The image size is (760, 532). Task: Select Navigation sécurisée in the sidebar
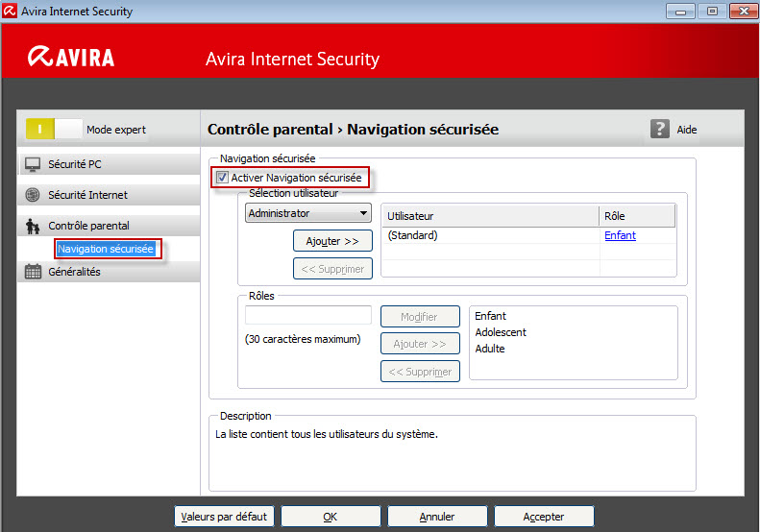pos(106,249)
